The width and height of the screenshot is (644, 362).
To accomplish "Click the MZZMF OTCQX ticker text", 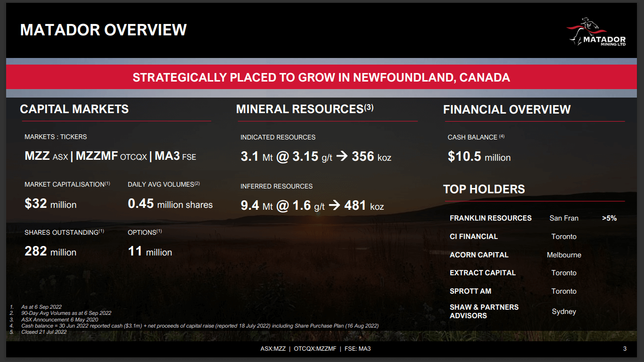I will click(x=111, y=156).
